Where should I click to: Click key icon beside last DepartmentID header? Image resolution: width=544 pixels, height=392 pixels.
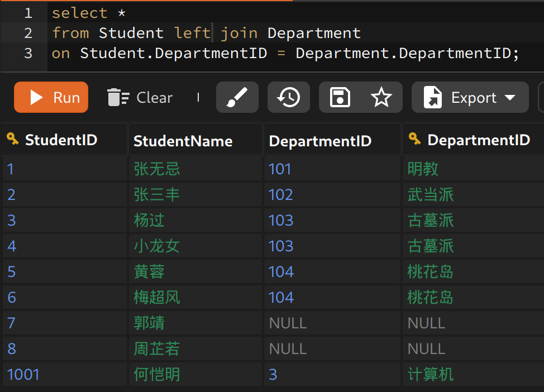pyautogui.click(x=414, y=140)
